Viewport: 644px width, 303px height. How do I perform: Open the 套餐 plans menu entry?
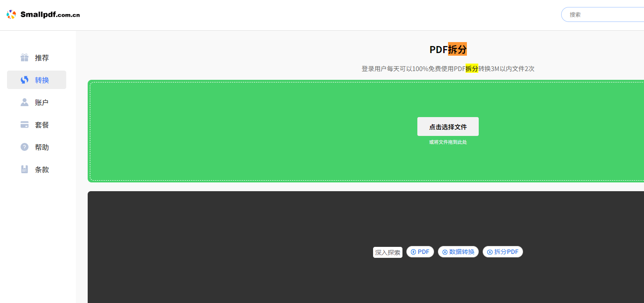point(42,125)
